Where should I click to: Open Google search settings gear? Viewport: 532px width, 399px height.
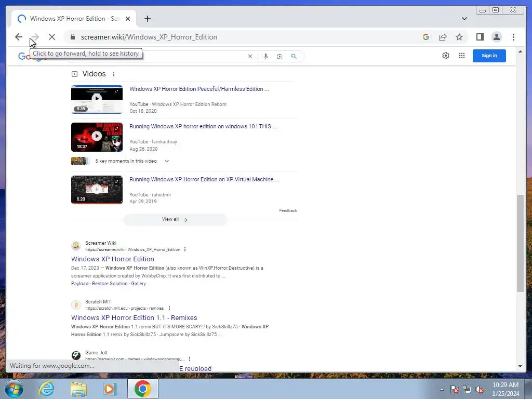(445, 56)
